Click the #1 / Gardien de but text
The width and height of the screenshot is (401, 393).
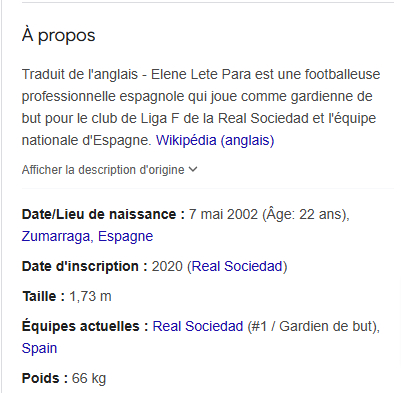click(x=312, y=326)
